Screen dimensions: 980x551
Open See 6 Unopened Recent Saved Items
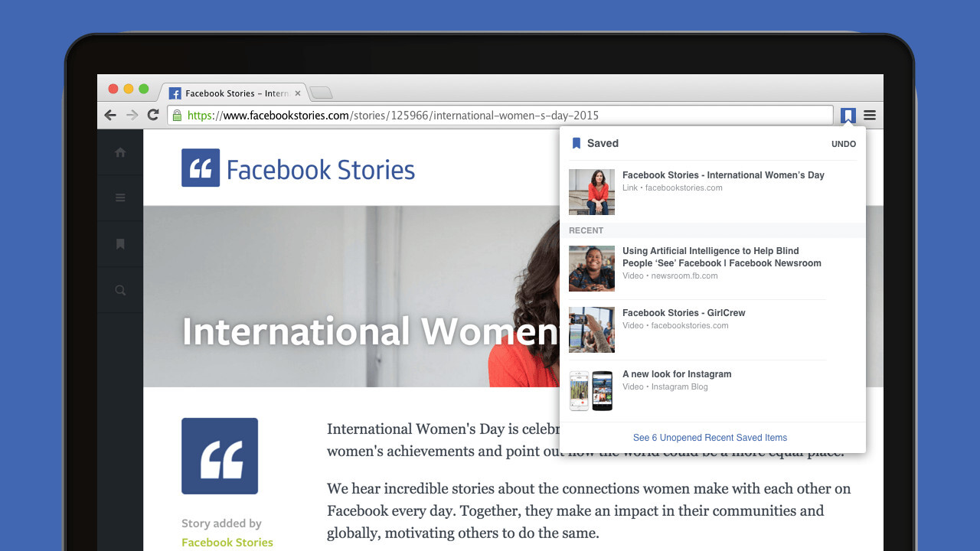tap(710, 438)
